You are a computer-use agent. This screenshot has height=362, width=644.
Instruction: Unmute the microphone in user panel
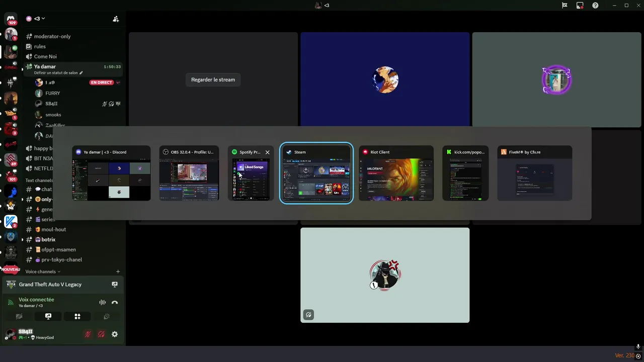point(88,334)
